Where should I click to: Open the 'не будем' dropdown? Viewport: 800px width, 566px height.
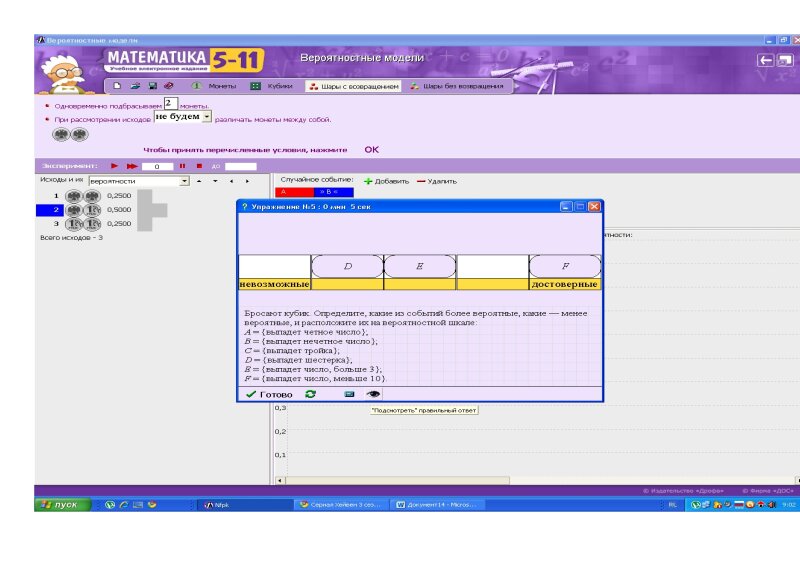coord(207,118)
